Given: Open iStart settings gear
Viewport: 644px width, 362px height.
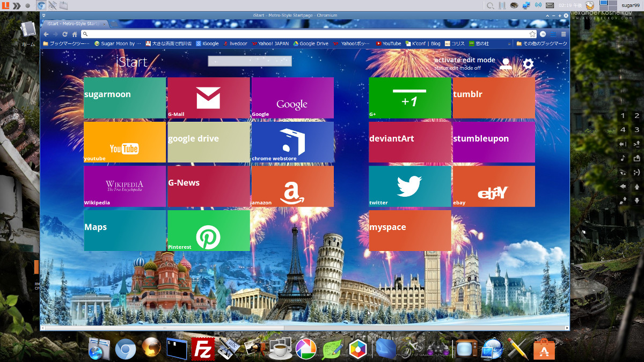Looking at the screenshot, I should tap(528, 64).
